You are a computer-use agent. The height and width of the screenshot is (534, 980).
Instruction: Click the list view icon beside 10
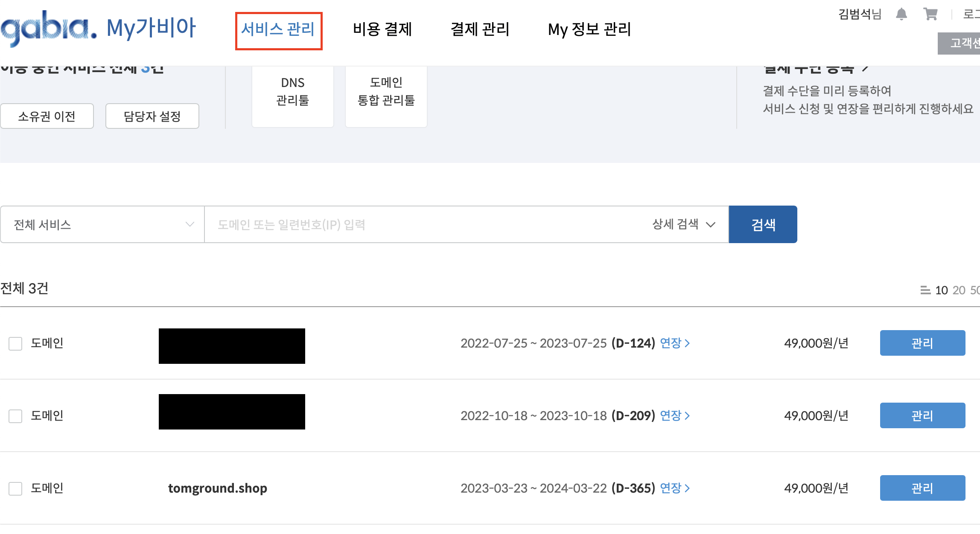(925, 290)
